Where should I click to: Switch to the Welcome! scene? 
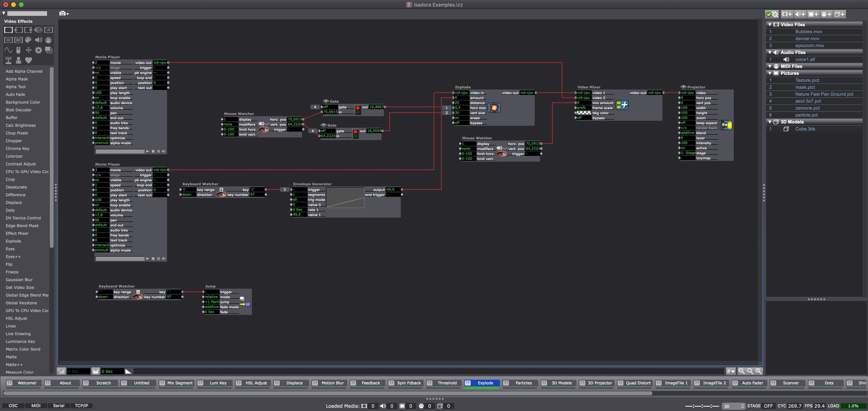click(23, 383)
